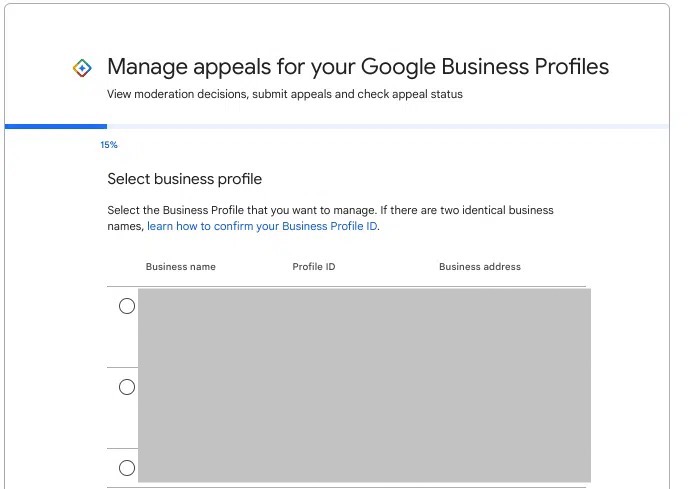Click the 'Profile ID' column header

tap(313, 267)
